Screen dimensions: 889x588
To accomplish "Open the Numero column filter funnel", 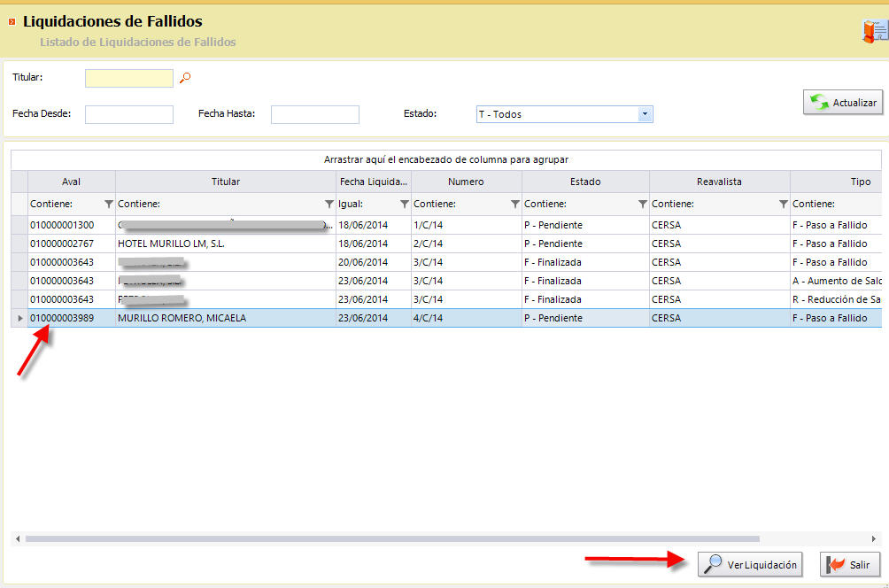I will click(514, 204).
